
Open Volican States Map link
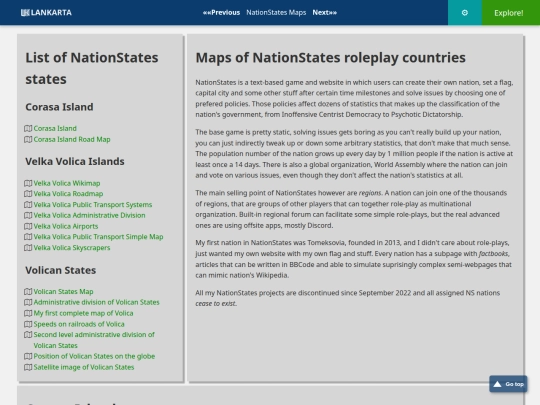pyautogui.click(x=63, y=292)
